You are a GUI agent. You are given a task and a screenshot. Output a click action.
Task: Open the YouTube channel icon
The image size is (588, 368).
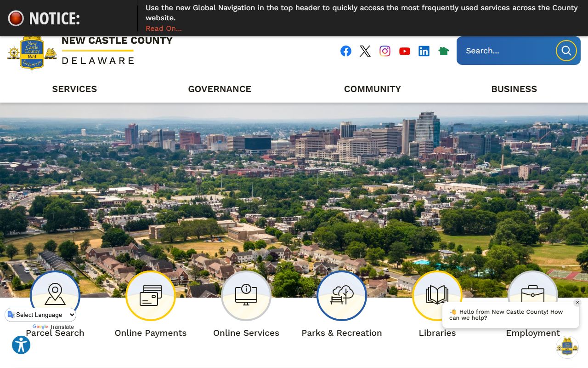pyautogui.click(x=405, y=51)
